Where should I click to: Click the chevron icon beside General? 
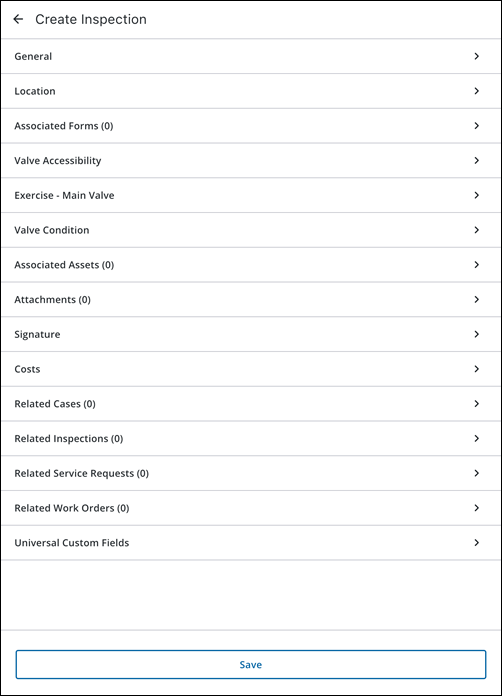476,56
